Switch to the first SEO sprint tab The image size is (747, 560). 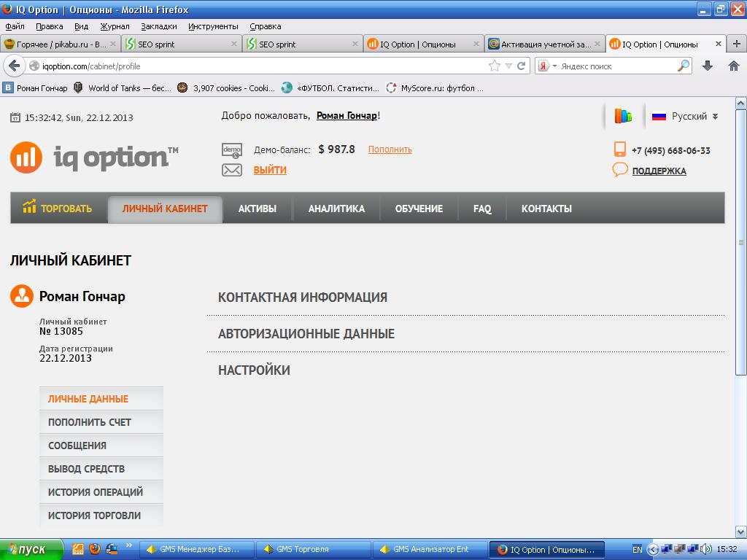(181, 44)
